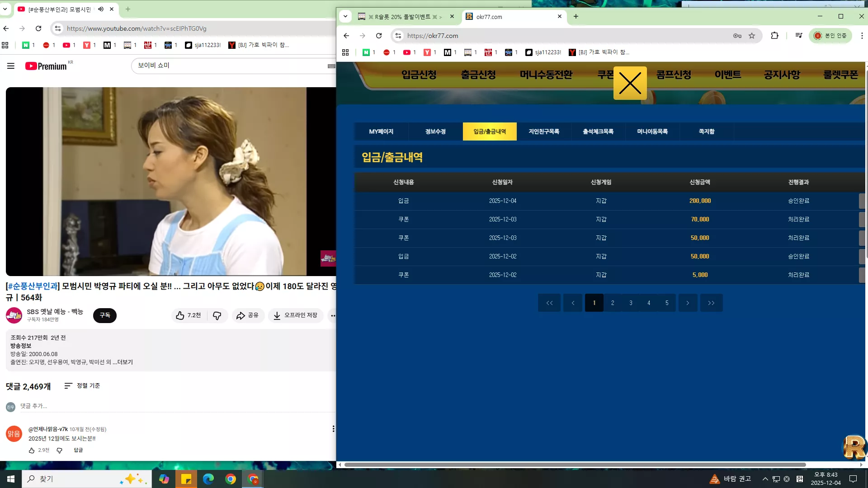
Task: Open Microsoft Edge from the taskbar
Action: point(208,479)
